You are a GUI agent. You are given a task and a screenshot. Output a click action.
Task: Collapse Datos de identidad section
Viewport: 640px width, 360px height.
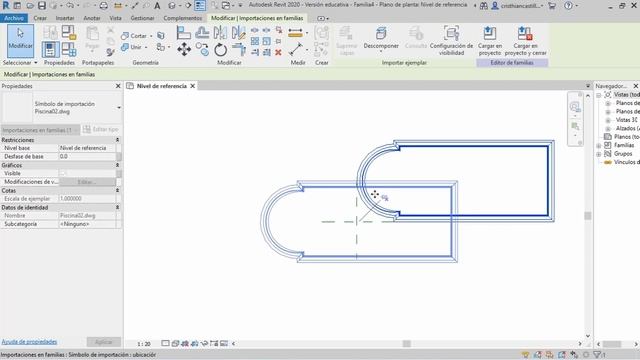118,207
